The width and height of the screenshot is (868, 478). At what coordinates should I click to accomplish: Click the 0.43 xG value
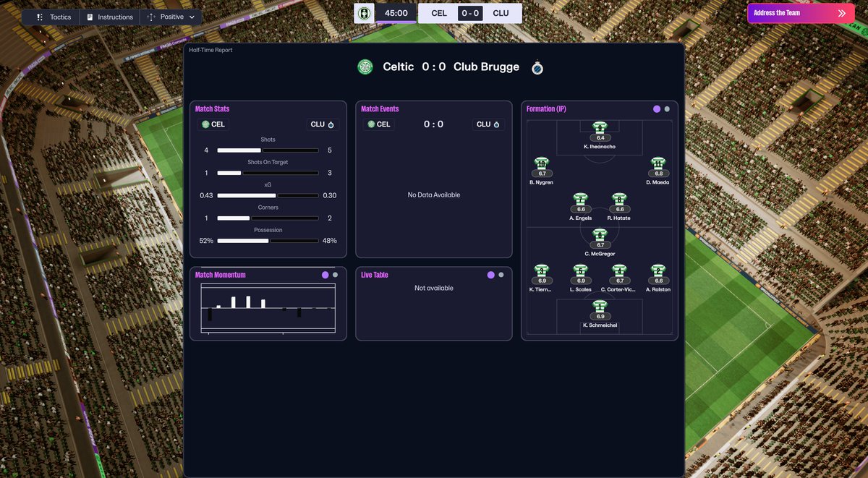click(206, 195)
